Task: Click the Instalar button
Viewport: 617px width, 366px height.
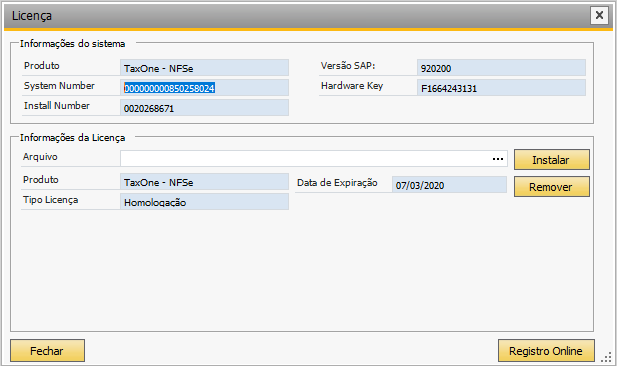Action: pos(552,160)
